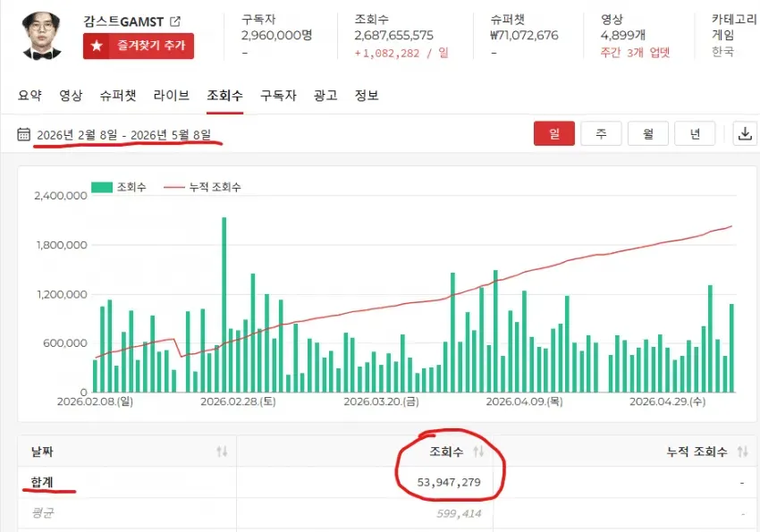The image size is (760, 532).
Task: Click the x-axis label 2026.03.20.(금)
Action: point(382,401)
